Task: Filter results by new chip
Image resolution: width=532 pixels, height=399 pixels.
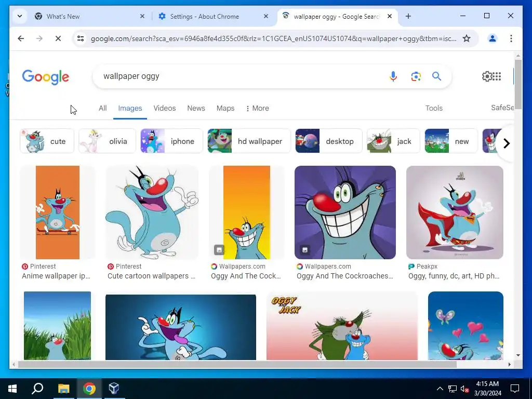Action: click(451, 141)
